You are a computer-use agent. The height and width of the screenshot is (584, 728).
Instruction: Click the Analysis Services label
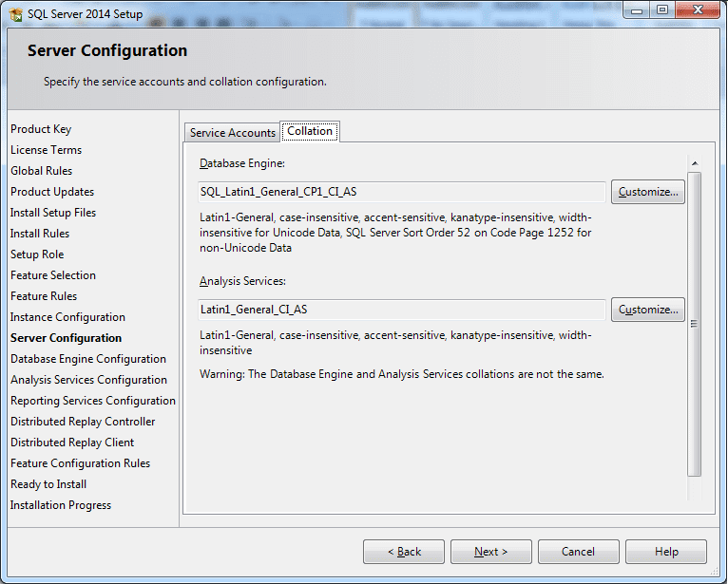click(x=242, y=281)
